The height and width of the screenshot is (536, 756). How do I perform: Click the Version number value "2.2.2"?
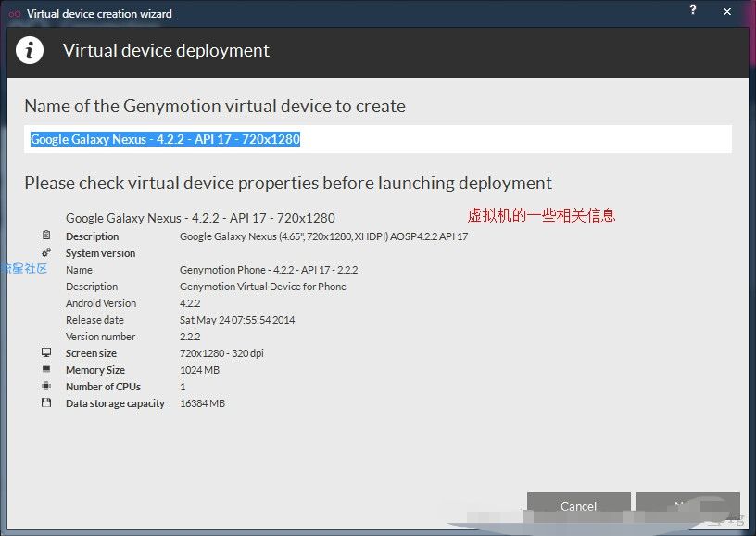pos(190,337)
